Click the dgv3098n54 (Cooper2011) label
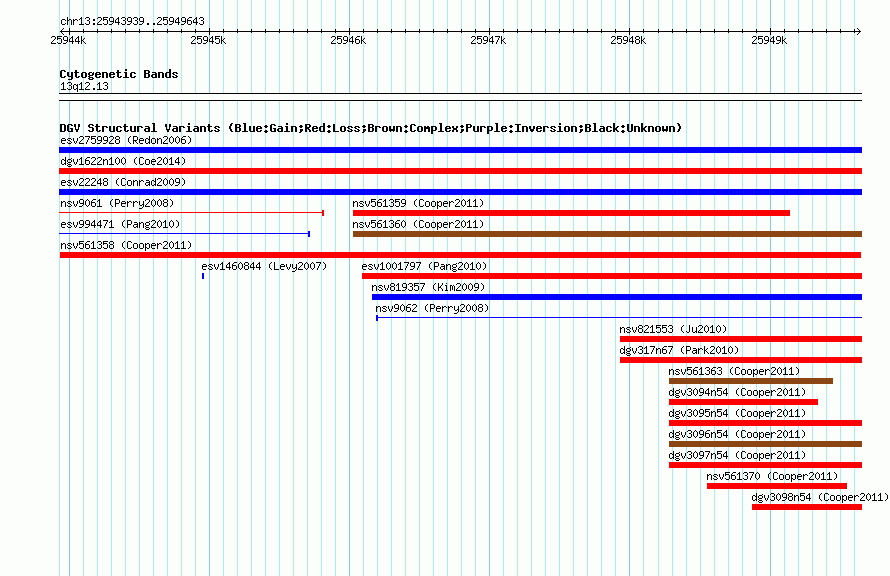890x576 pixels. [x=820, y=497]
